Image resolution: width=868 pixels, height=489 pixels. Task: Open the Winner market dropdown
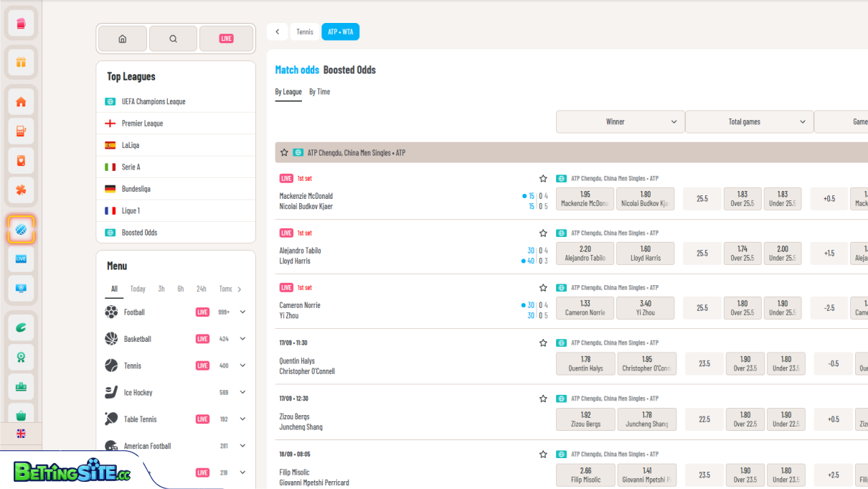(x=620, y=121)
